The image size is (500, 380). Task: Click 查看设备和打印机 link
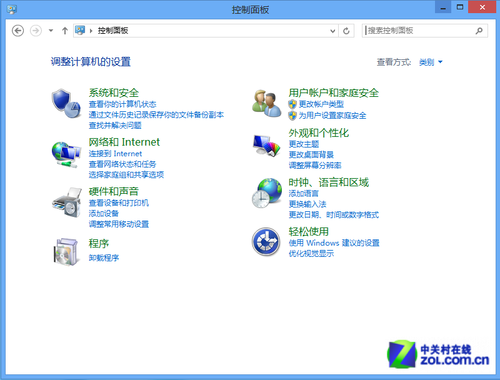tap(119, 203)
